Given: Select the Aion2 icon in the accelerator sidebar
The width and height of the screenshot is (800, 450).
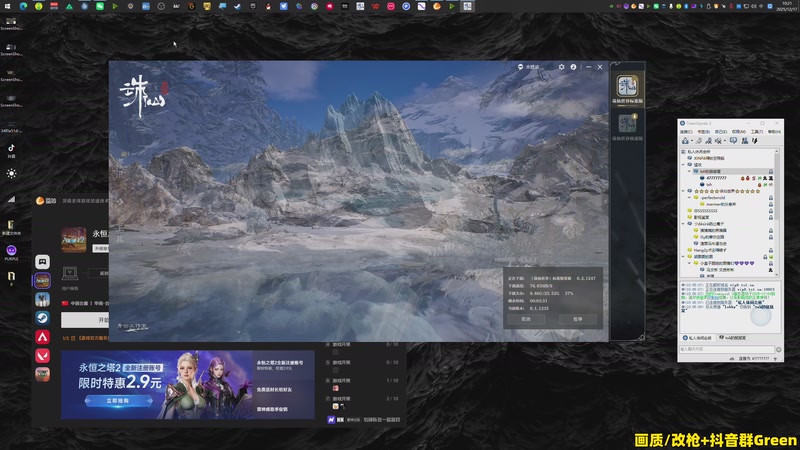Looking at the screenshot, I should (42, 280).
